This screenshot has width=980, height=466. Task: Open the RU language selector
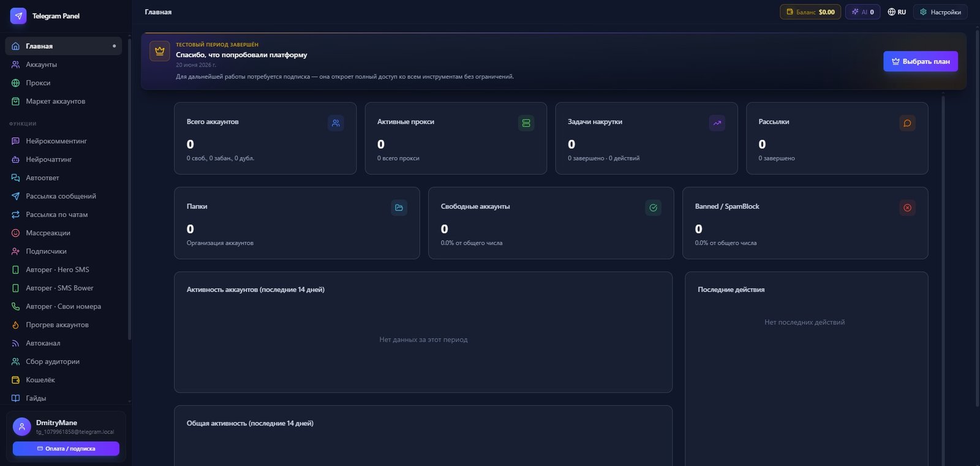(897, 12)
